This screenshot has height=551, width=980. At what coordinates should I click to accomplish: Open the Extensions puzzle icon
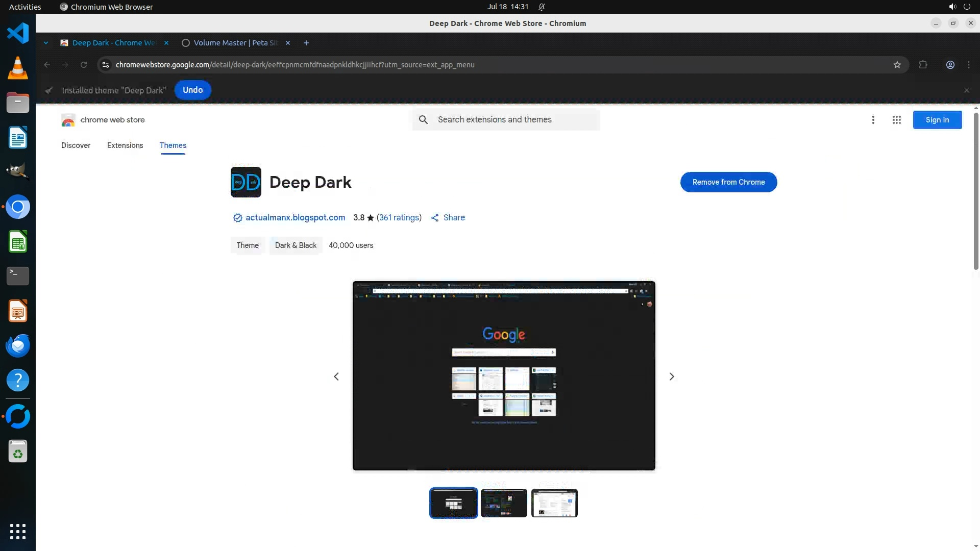point(923,65)
